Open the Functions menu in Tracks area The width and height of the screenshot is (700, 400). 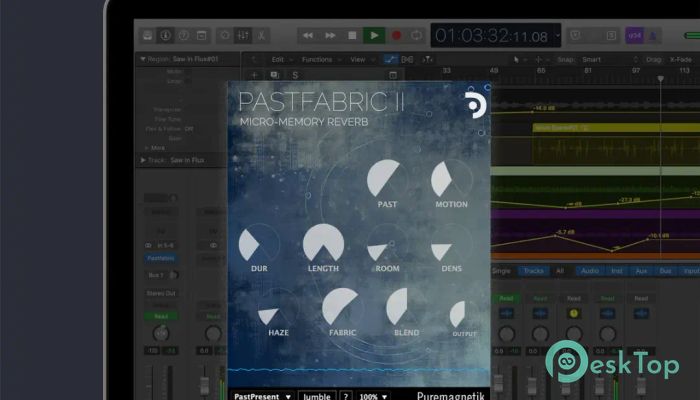(321, 59)
